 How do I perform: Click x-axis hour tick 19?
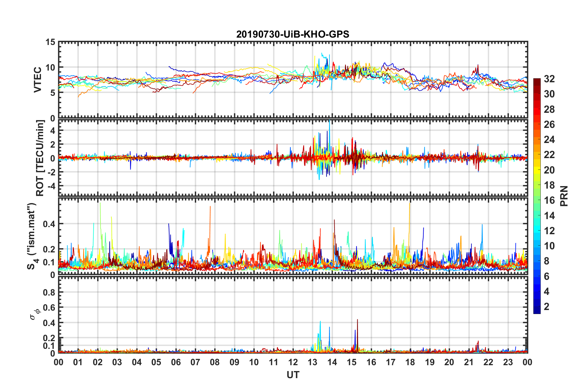(430, 362)
